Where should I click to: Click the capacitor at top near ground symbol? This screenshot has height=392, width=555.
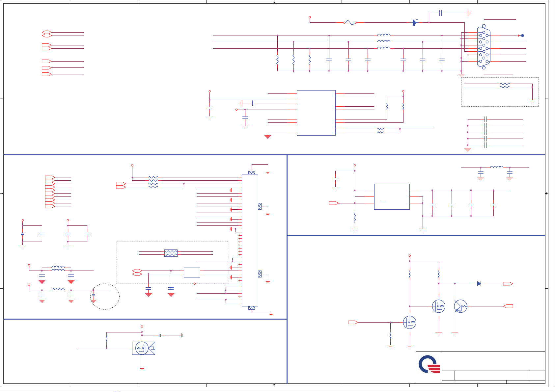[x=441, y=13]
